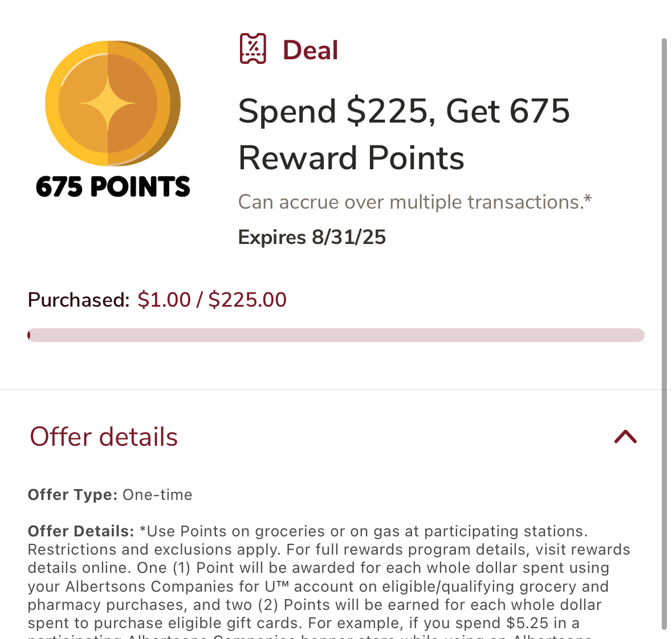Click the purchase progress bar

point(336,335)
